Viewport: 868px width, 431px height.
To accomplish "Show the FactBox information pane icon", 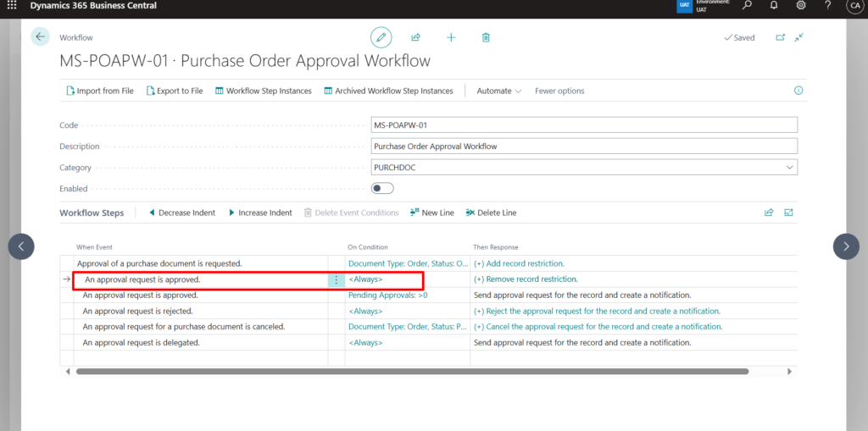I will [x=798, y=91].
